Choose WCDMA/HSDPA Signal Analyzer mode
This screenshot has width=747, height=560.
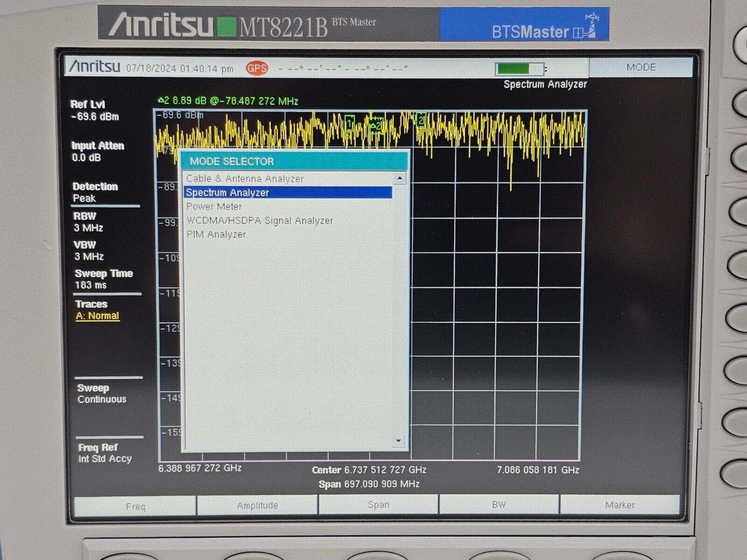[x=260, y=221]
